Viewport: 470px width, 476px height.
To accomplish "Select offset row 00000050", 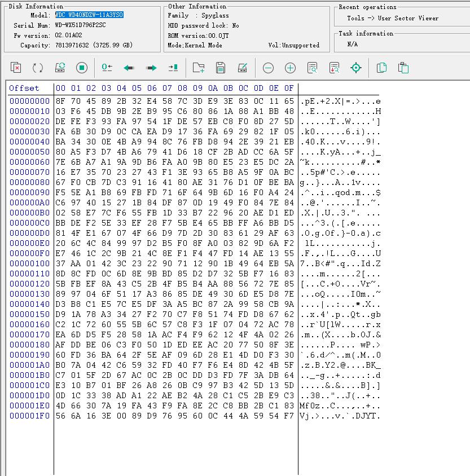I will (29, 152).
